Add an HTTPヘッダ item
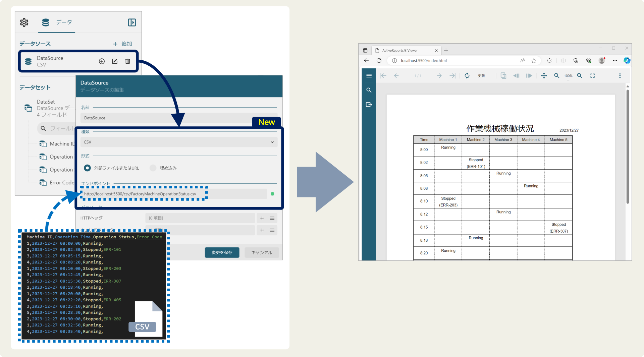The image size is (644, 357). (262, 218)
